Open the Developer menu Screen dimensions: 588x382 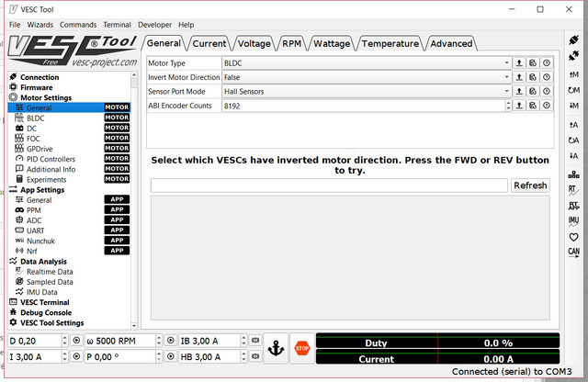155,25
